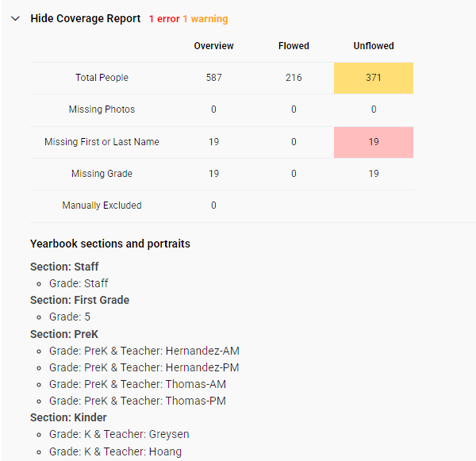The image size is (476, 461).
Task: Select Grade K Teacher Greysen entry
Action: pos(119,434)
